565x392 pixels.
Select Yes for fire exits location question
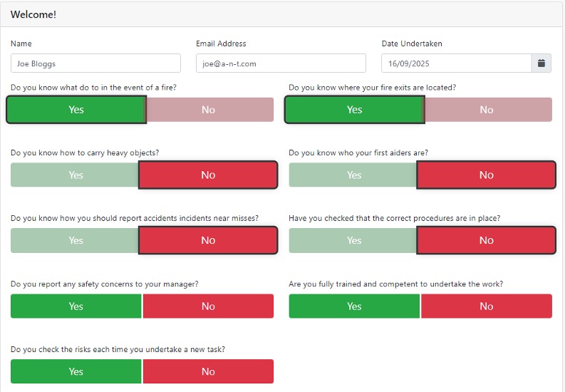tap(355, 110)
